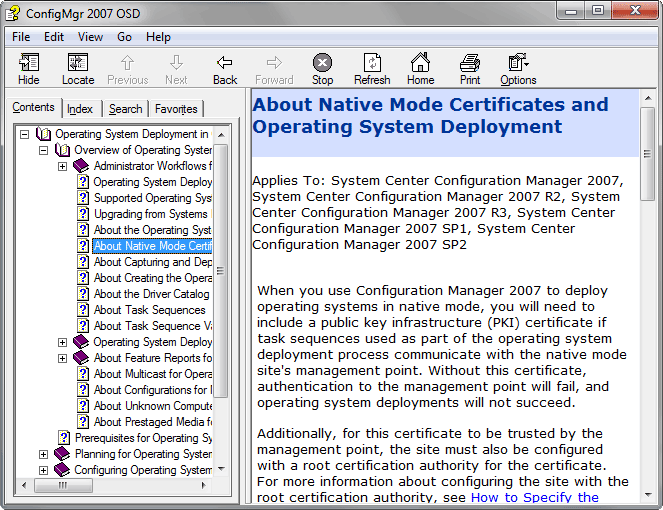This screenshot has width=663, height=510.
Task: Switch to the Index tab
Action: coord(80,109)
